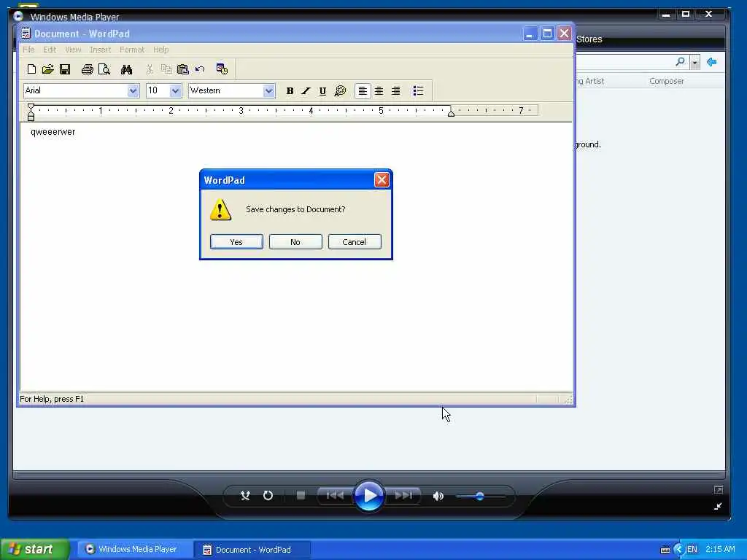Image resolution: width=747 pixels, height=560 pixels.
Task: Open the Edit menu in WordPad
Action: (50, 50)
